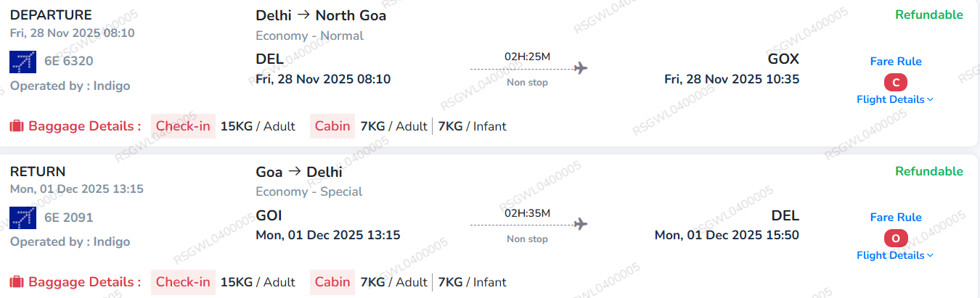Open Fare Rule for Delhi to North Goa

(896, 62)
